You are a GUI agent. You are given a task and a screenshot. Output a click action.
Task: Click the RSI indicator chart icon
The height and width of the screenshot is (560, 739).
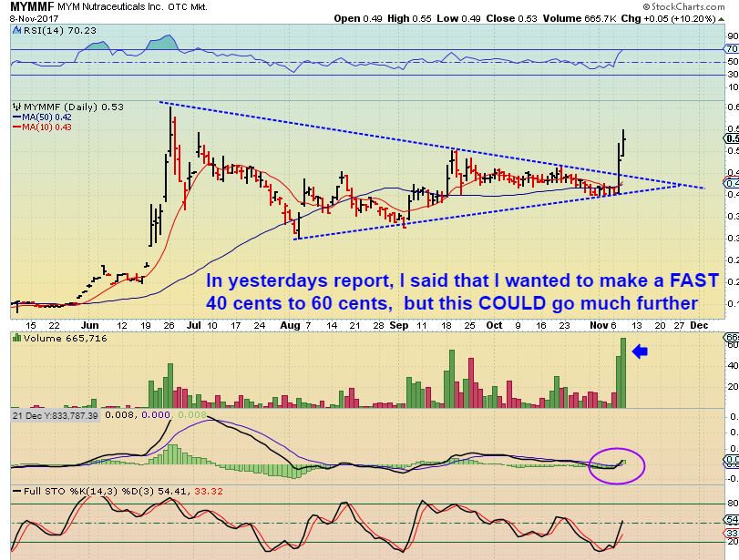tap(17, 31)
